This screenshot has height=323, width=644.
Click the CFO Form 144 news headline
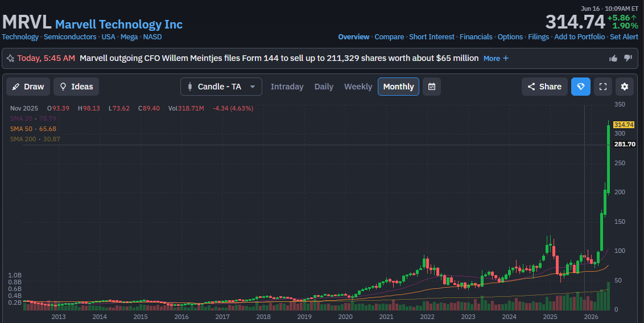pyautogui.click(x=279, y=59)
